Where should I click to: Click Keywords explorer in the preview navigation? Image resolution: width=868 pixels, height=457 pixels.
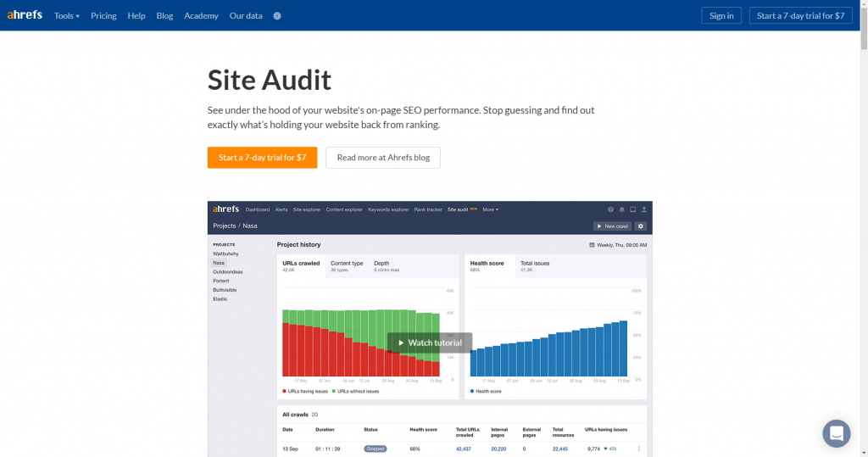coord(388,209)
